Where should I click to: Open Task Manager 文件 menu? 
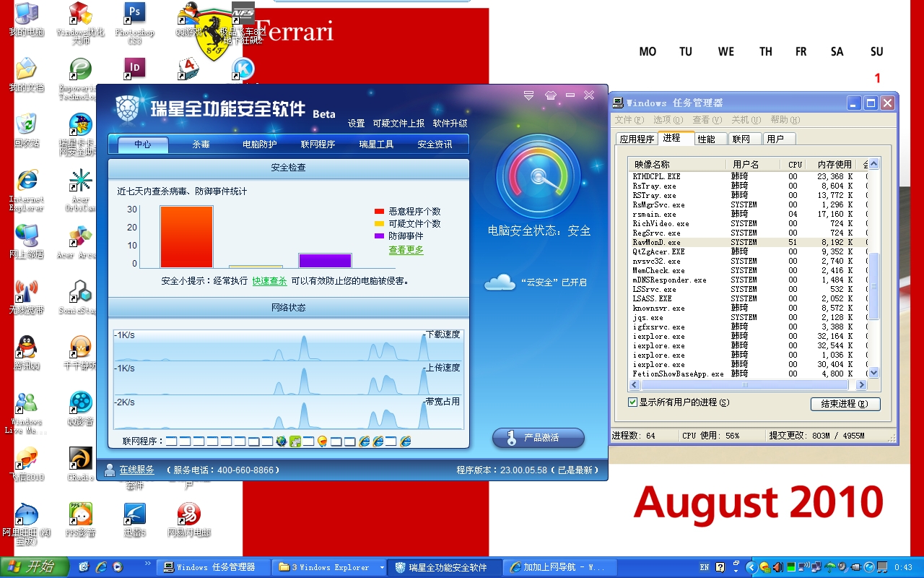(x=629, y=120)
